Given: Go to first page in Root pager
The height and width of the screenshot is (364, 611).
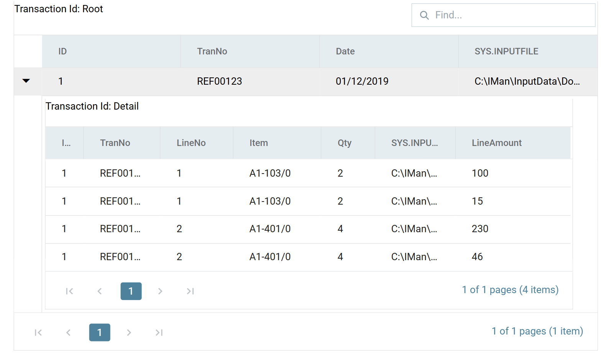Looking at the screenshot, I should tap(38, 333).
